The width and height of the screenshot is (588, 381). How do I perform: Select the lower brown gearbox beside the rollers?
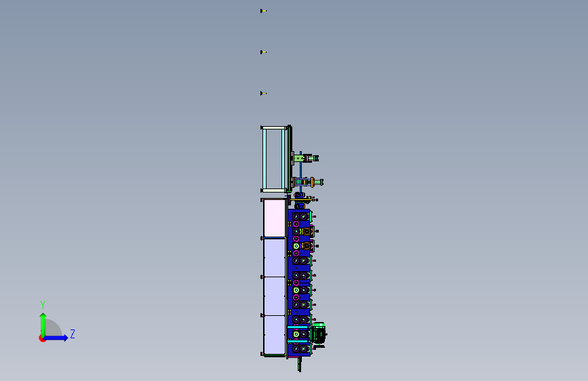(307, 246)
